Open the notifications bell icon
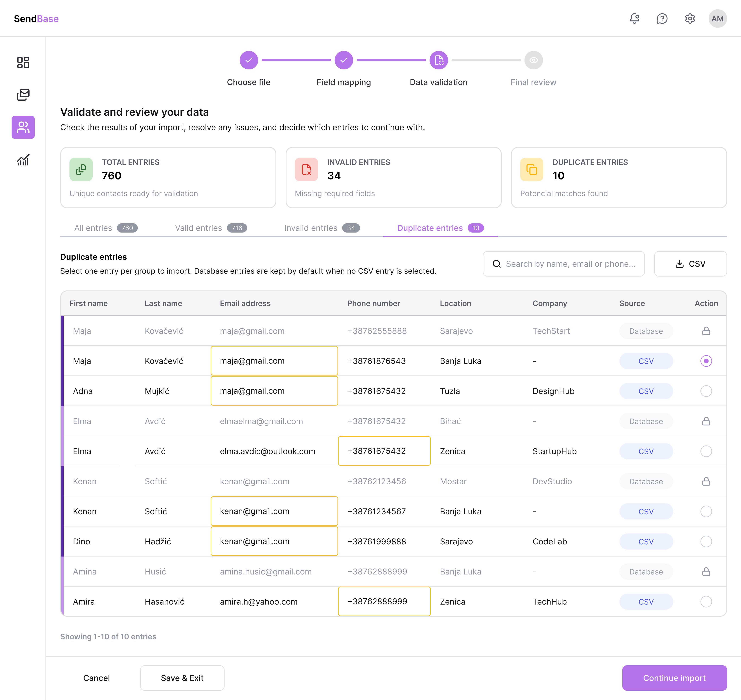Viewport: 741px width, 700px height. (x=634, y=19)
